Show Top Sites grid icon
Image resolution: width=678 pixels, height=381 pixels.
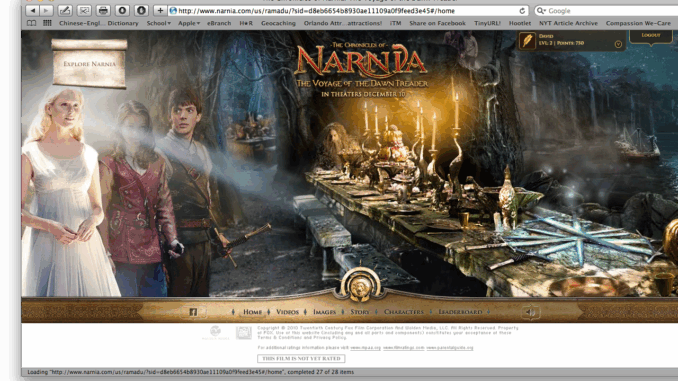coord(47,23)
